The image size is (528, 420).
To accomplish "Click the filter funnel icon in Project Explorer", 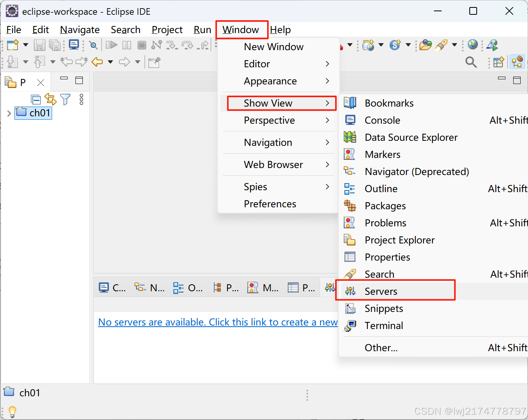I will tap(65, 100).
